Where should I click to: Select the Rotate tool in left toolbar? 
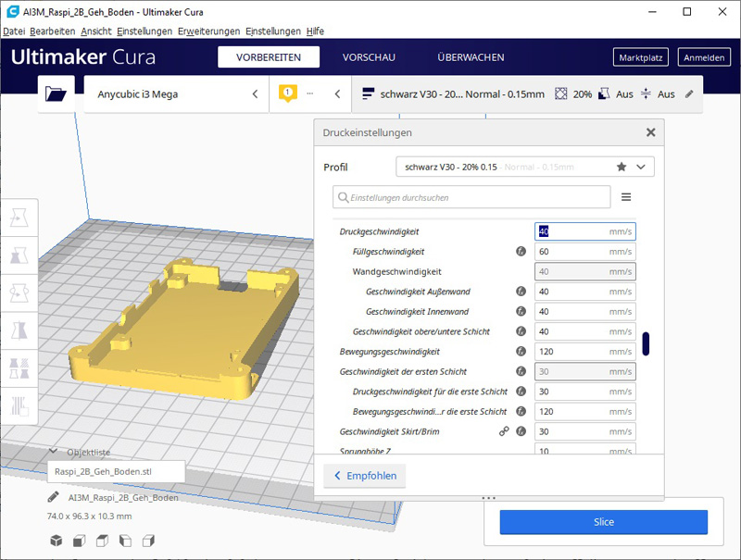19,293
